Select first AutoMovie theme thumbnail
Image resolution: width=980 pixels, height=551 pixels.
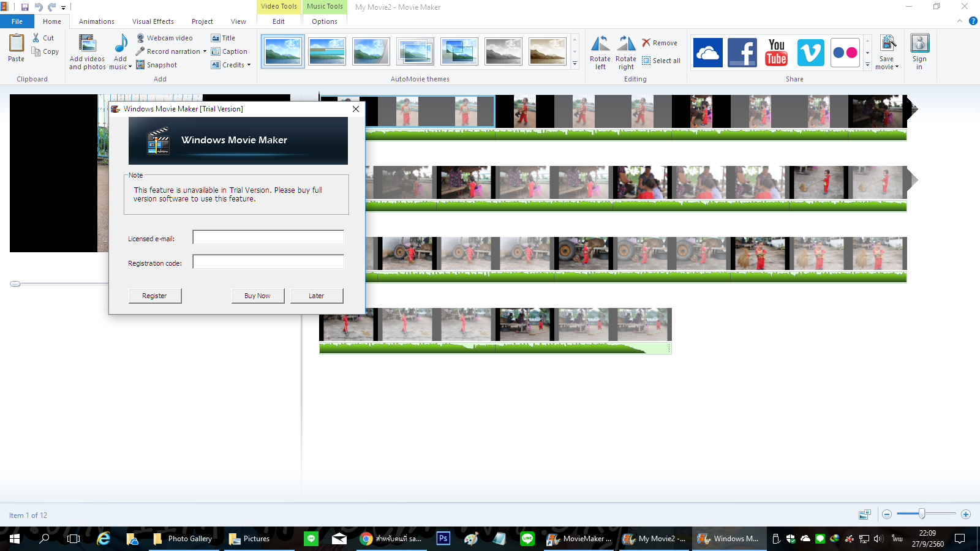[x=283, y=51]
